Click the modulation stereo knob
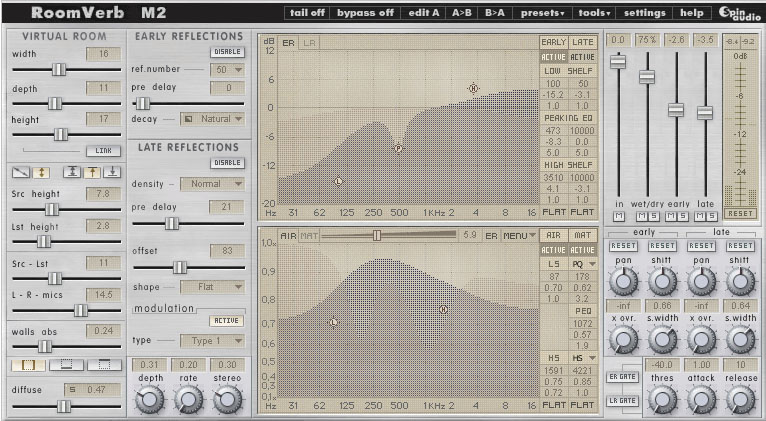Screen dimensions: 766x421 coord(227,400)
